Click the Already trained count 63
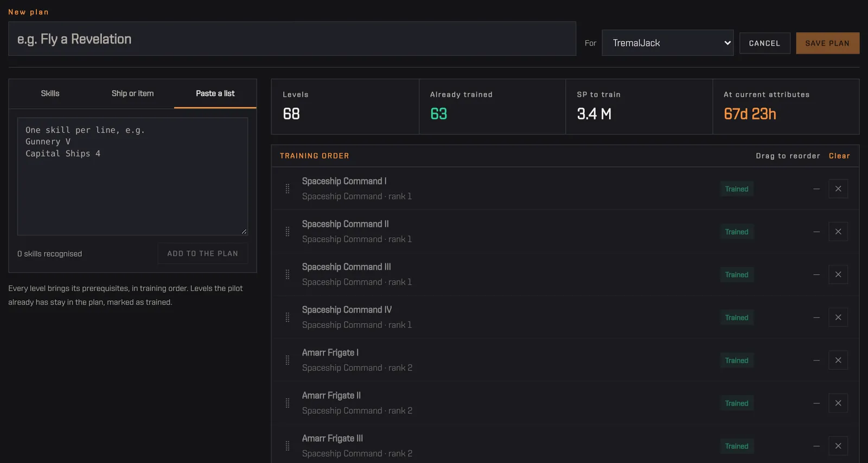Image resolution: width=868 pixels, height=463 pixels. pyautogui.click(x=438, y=114)
